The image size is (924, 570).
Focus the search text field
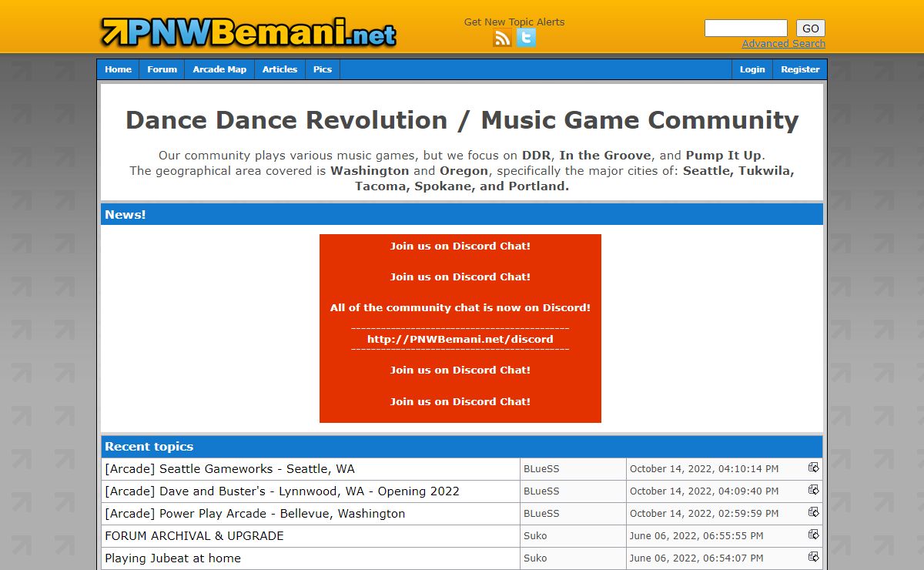746,28
